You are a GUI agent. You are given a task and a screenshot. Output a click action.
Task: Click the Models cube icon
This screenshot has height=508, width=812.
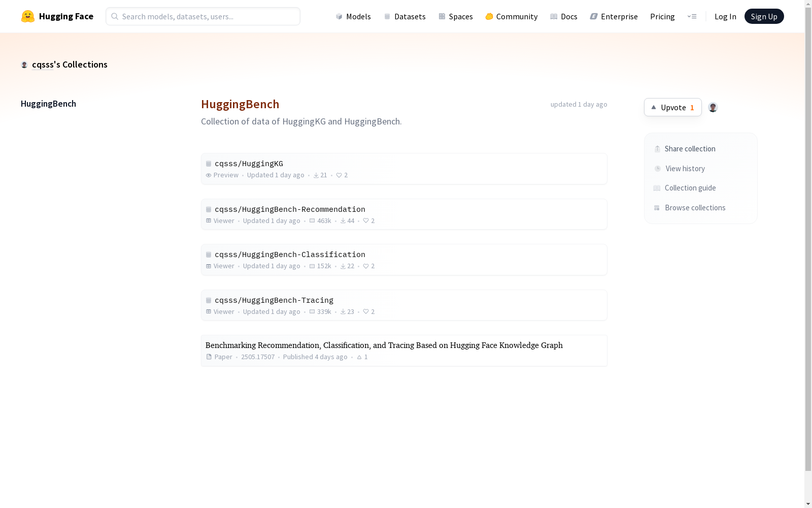coord(339,16)
